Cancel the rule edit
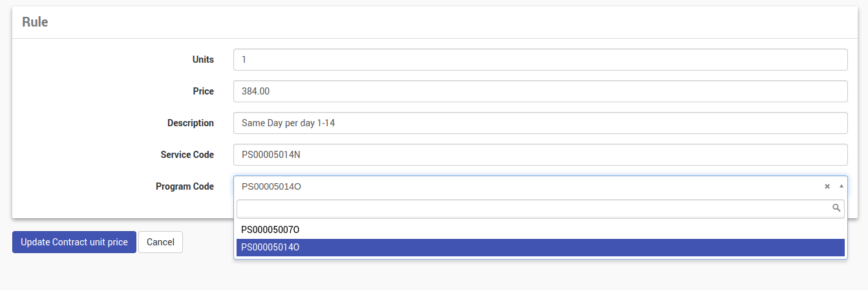This screenshot has width=868, height=290. [x=160, y=242]
